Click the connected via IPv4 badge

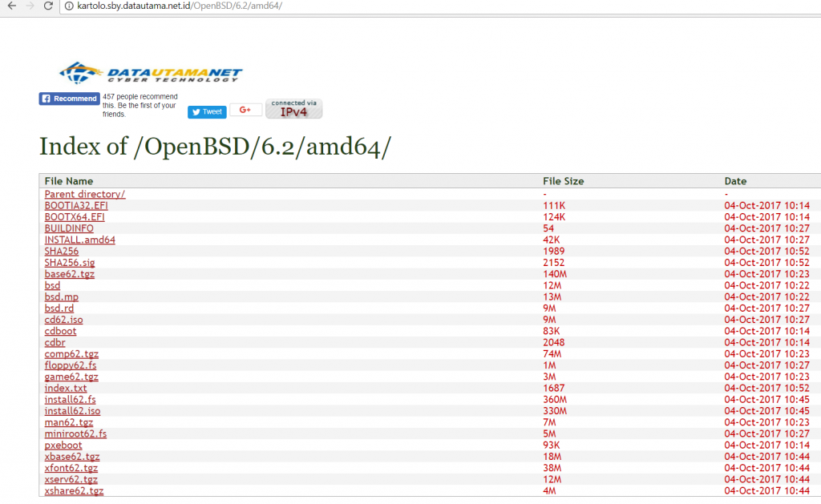coord(293,109)
